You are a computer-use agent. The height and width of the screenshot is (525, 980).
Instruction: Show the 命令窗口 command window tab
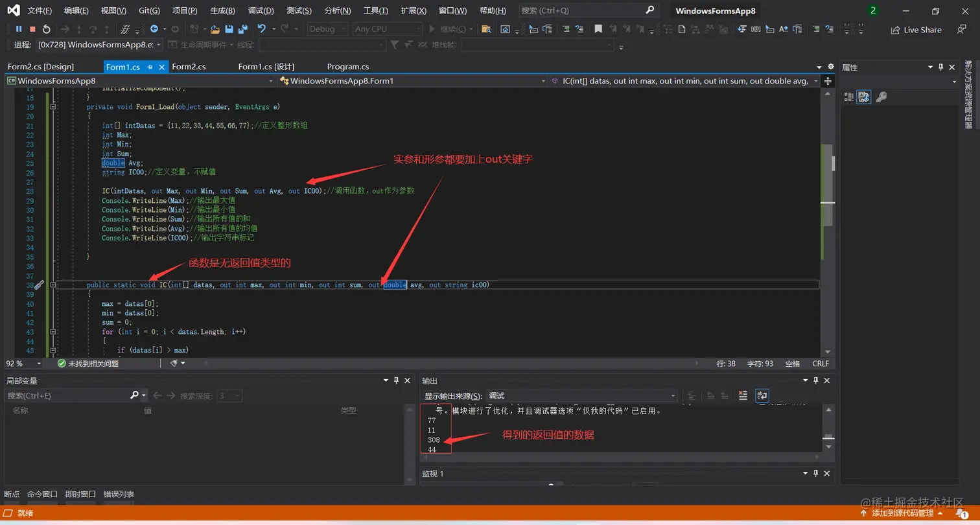tap(42, 495)
